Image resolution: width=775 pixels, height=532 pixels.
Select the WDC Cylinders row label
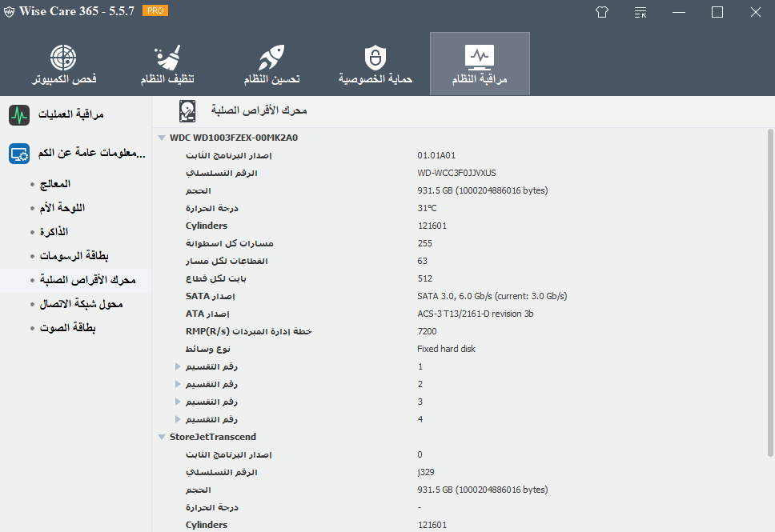(x=207, y=226)
